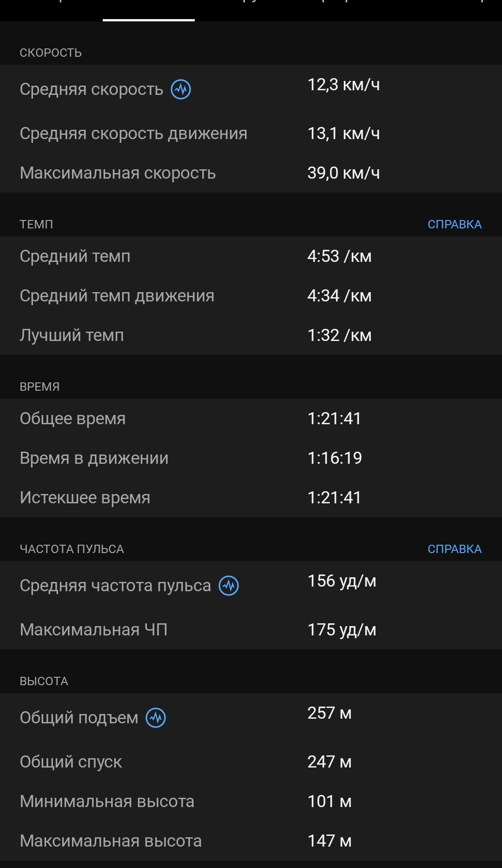Screen dimensions: 502x868
Task: Tap the Общее время label
Action: 73,419
